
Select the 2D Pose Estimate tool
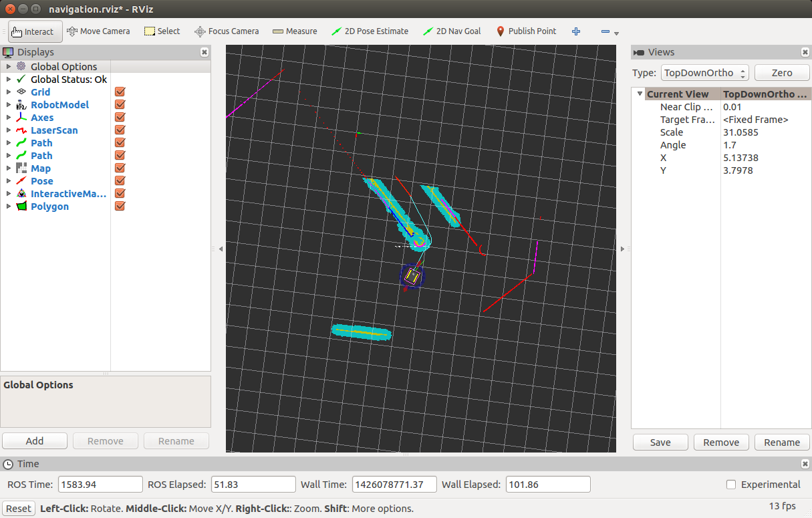tap(370, 31)
